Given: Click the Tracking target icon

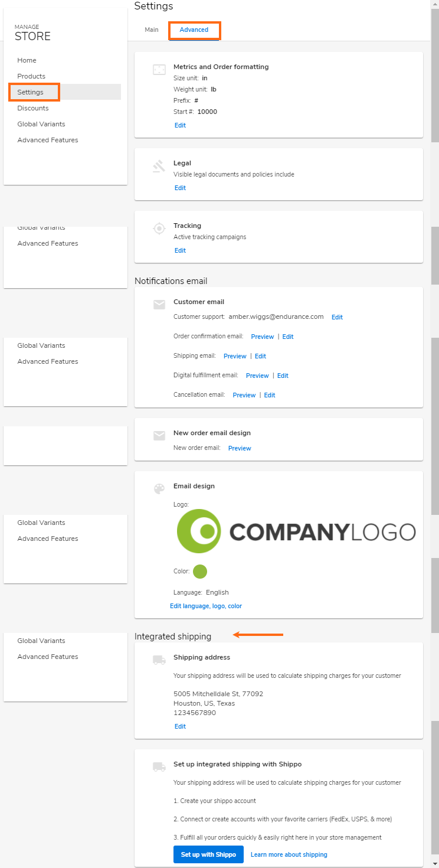Looking at the screenshot, I should [x=159, y=228].
